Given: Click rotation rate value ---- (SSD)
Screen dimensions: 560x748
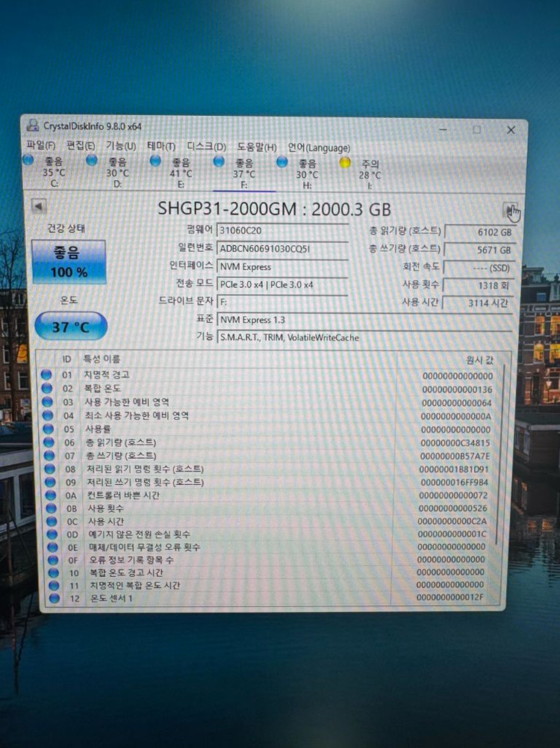Looking at the screenshot, I should (x=479, y=268).
